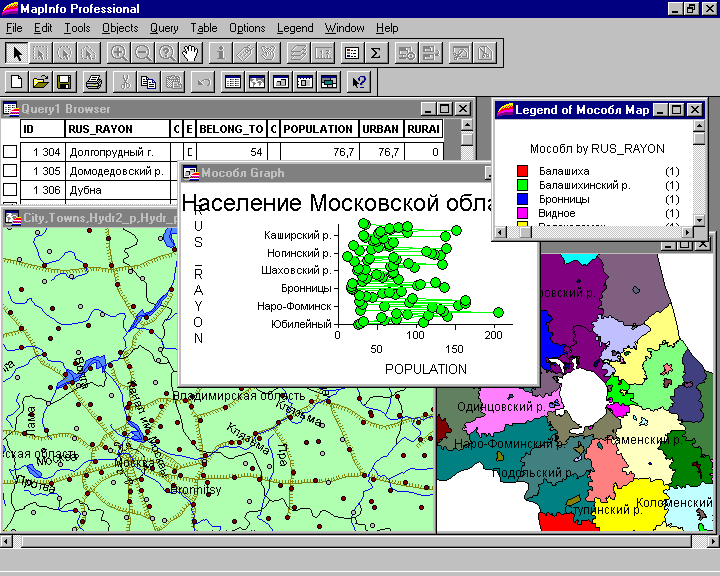Open the Tools menu
Image resolution: width=720 pixels, height=576 pixels.
coord(77,28)
